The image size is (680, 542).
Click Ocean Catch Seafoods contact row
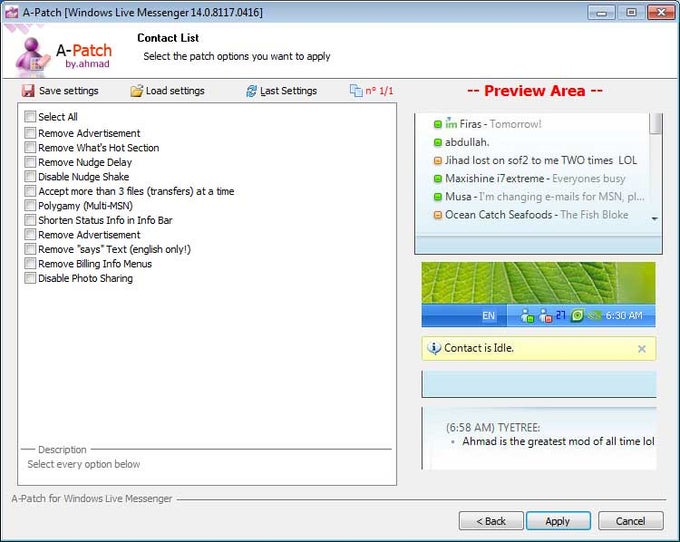[x=536, y=215]
